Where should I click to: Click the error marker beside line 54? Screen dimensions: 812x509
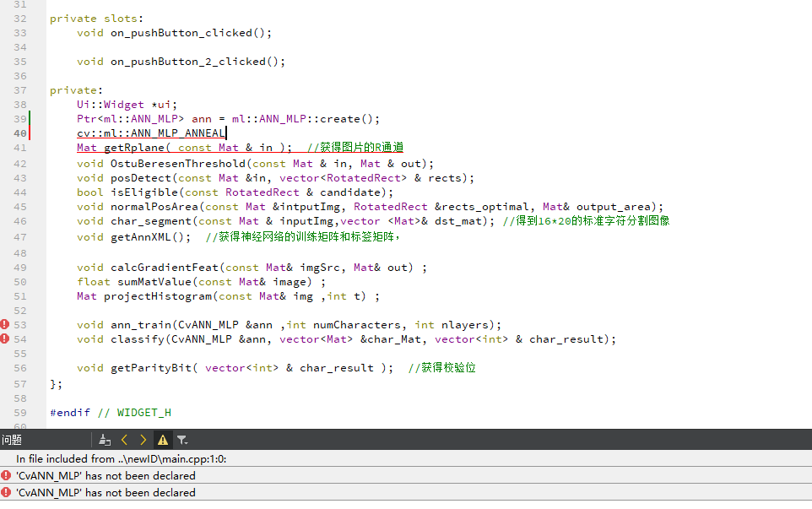tap(5, 339)
